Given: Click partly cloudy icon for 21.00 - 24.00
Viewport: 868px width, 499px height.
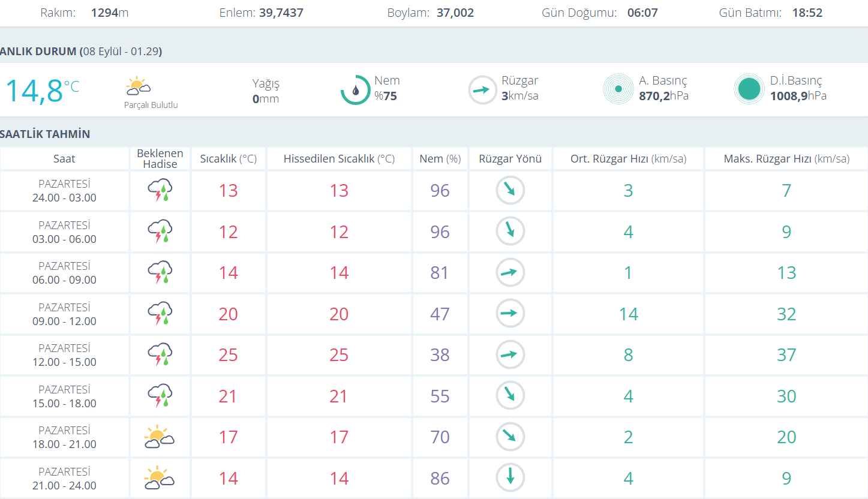Looking at the screenshot, I should point(160,478).
